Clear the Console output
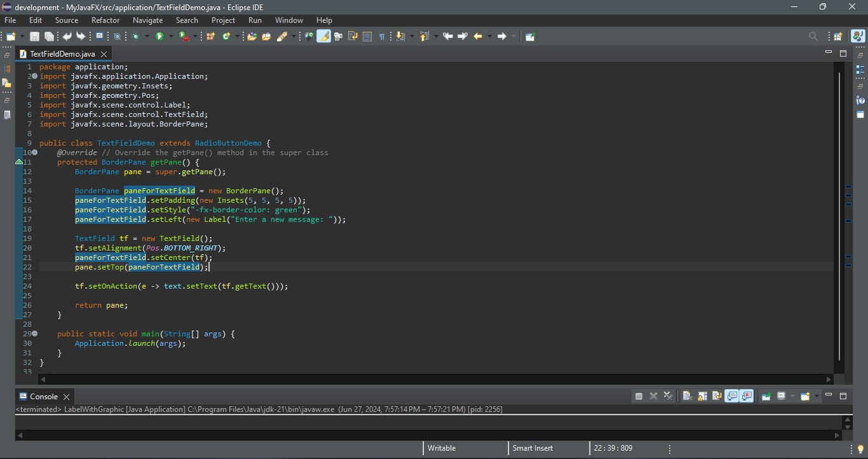The height and width of the screenshot is (459, 868). pos(687,396)
